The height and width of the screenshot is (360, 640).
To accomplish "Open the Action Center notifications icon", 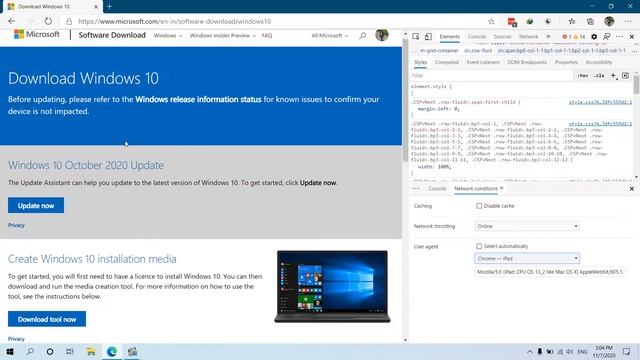I will [627, 351].
